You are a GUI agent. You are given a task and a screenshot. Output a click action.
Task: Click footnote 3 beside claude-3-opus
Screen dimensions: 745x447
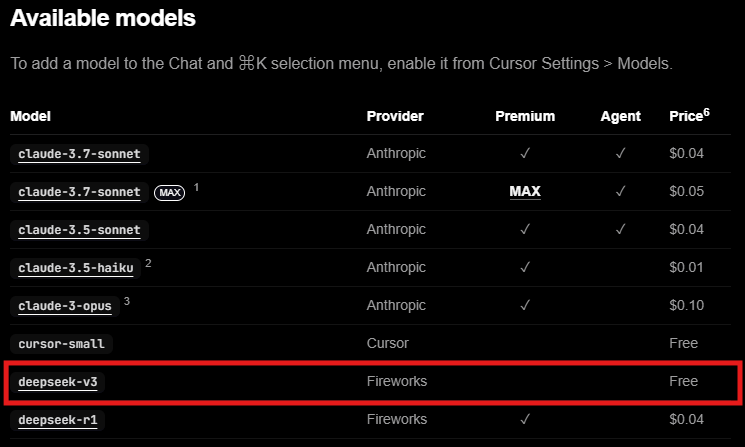tap(126, 301)
